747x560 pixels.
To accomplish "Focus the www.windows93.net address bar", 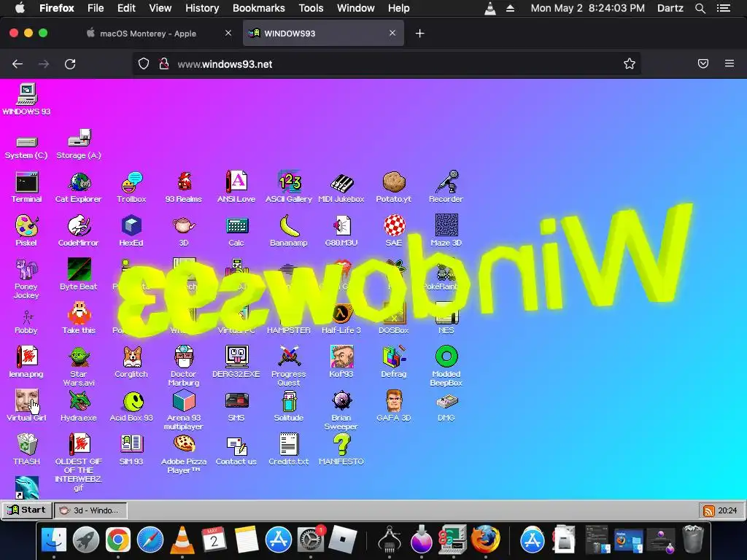I will [386, 64].
